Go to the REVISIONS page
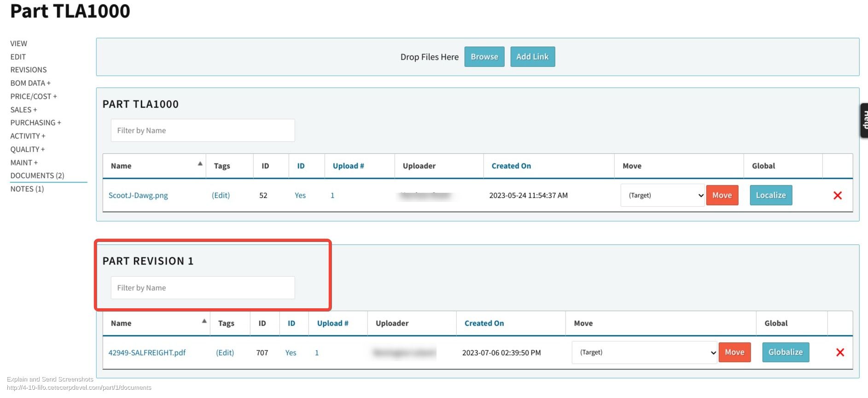The image size is (868, 398). (x=29, y=70)
